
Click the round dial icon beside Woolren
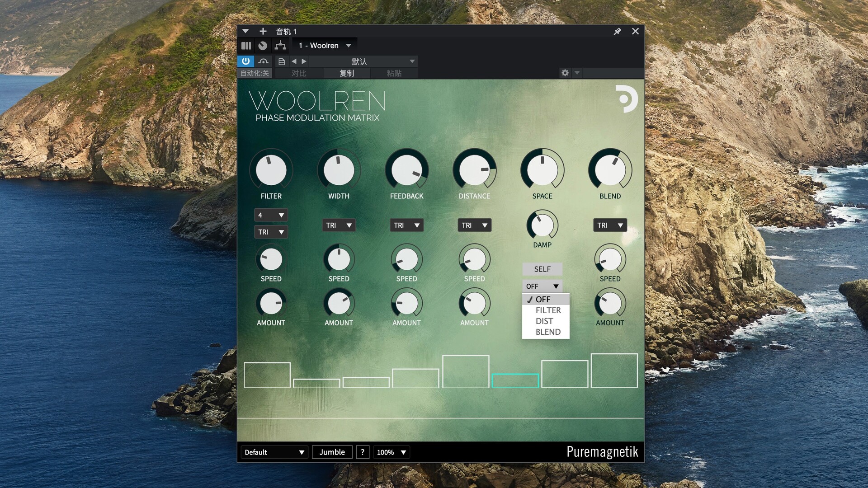(x=263, y=46)
